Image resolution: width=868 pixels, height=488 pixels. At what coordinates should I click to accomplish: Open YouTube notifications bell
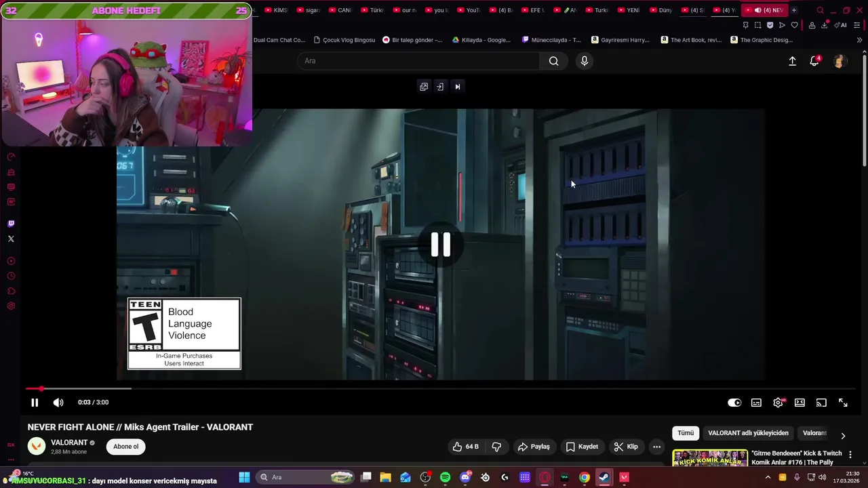(814, 61)
